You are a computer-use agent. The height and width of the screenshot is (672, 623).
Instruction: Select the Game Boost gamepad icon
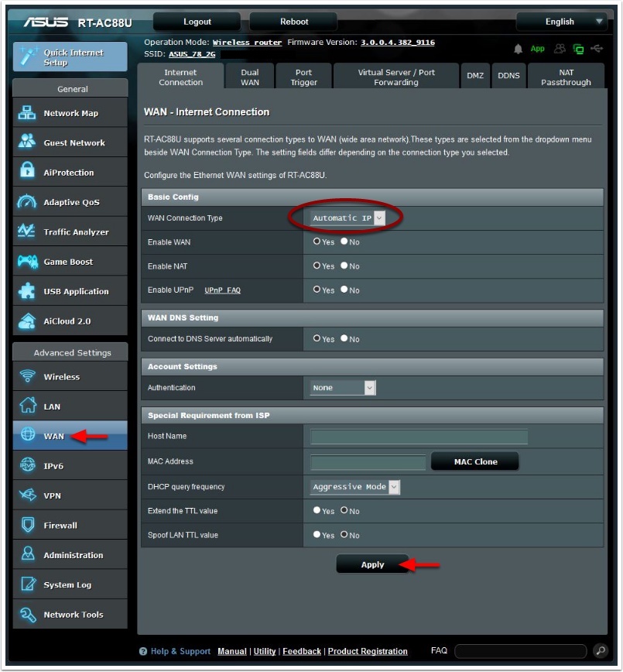click(28, 262)
